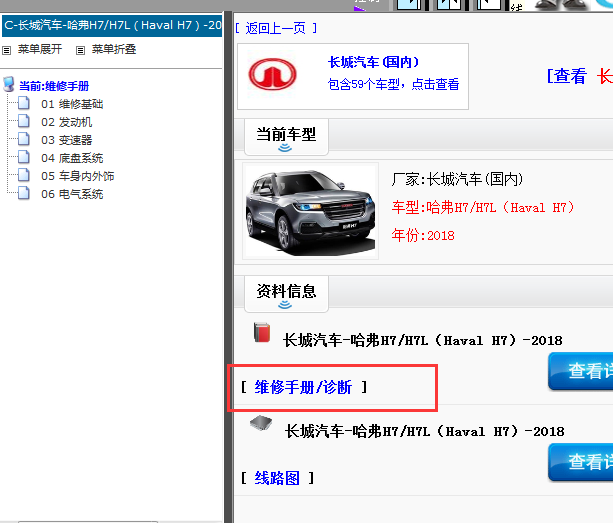613x523 pixels.
Task: Select the 当前:维修手册 root node icon
Action: pyautogui.click(x=9, y=84)
